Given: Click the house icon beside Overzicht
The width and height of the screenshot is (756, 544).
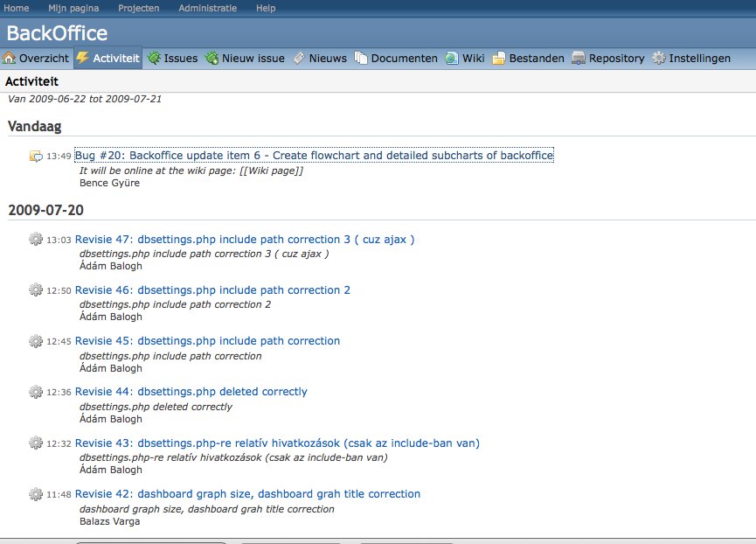Looking at the screenshot, I should click(x=10, y=59).
